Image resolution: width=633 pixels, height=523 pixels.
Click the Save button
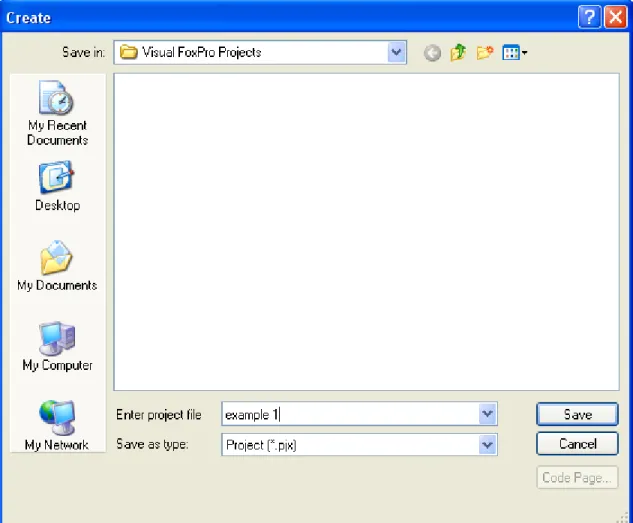pos(577,414)
